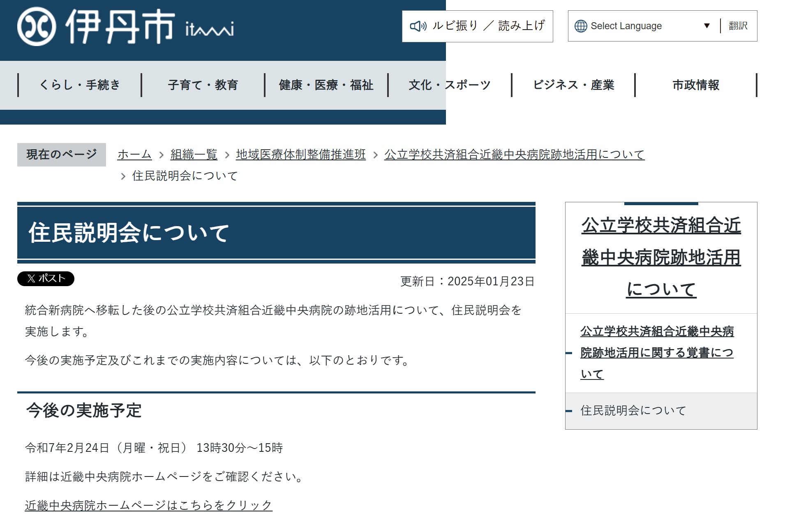The image size is (785, 532).
Task: Select sidebar item 住民説明会について
Action: (x=661, y=411)
